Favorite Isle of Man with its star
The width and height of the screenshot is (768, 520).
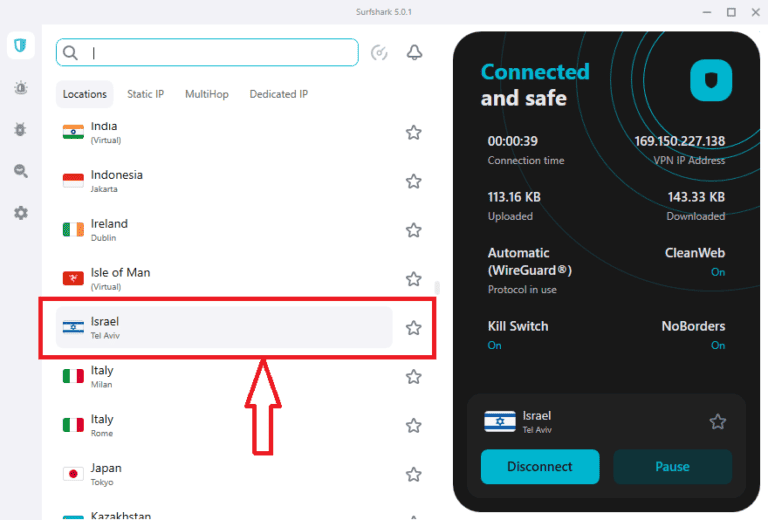(413, 279)
